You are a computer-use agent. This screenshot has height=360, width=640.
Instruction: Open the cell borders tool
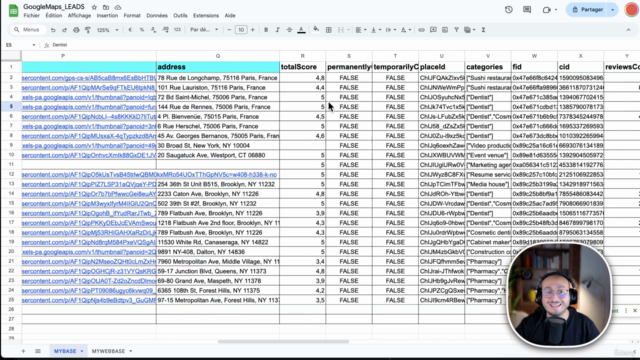(x=329, y=30)
